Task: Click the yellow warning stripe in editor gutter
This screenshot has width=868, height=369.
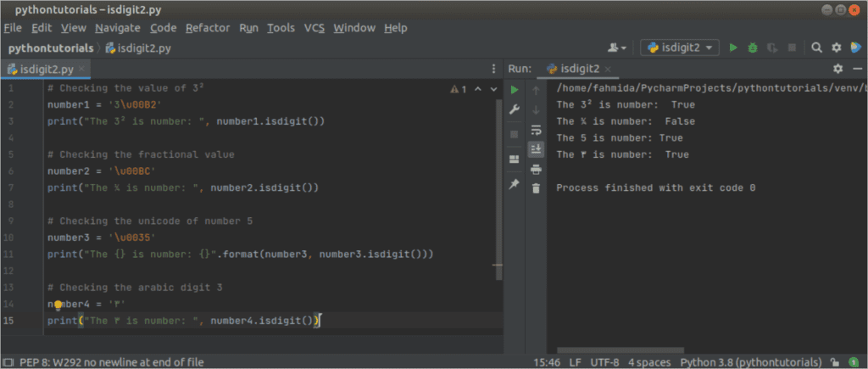Action: pyautogui.click(x=497, y=266)
